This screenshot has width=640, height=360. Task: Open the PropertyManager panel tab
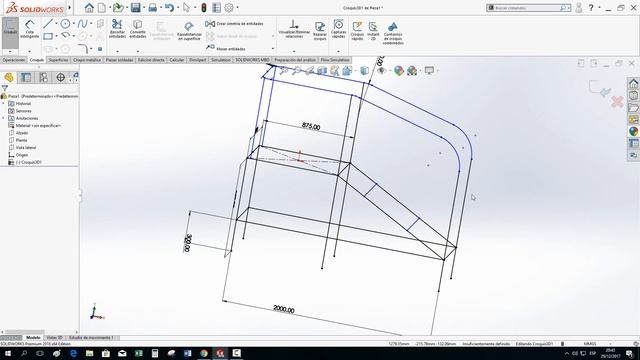tap(26, 77)
